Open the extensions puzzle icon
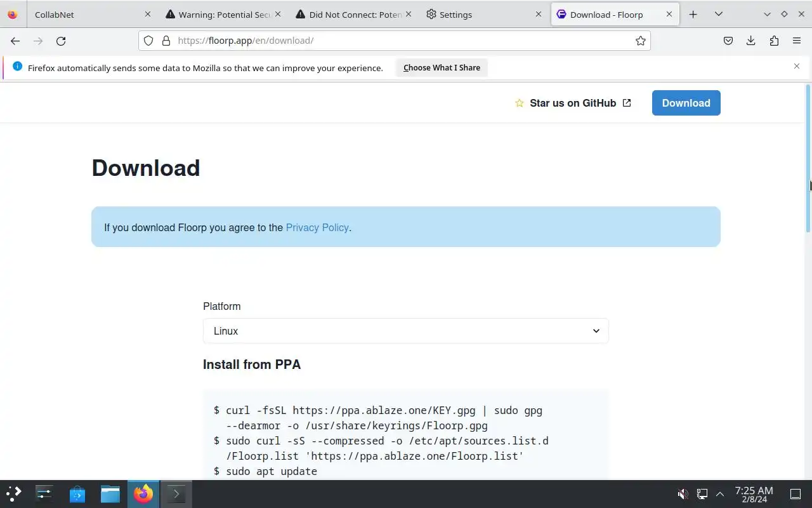 [774, 41]
